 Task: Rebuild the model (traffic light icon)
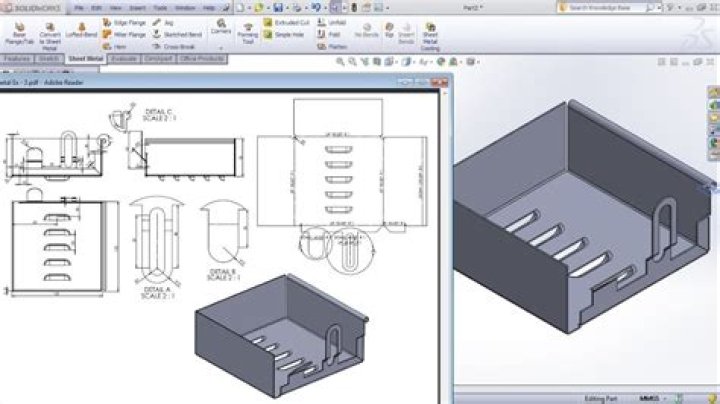[x=354, y=7]
